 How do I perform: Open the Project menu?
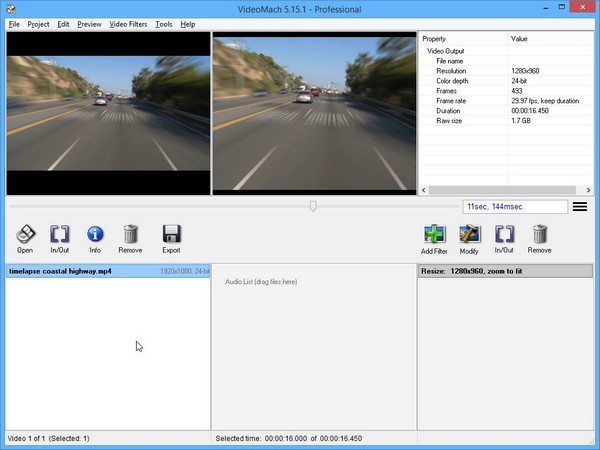(39, 24)
